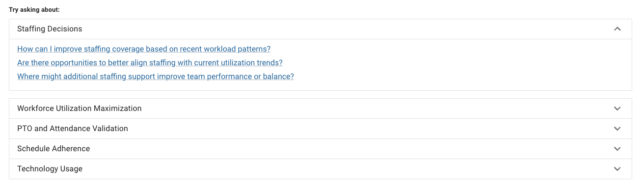Click the Schedule Adherence down-arrow icon
The width and height of the screenshot is (644, 191).
[617, 149]
